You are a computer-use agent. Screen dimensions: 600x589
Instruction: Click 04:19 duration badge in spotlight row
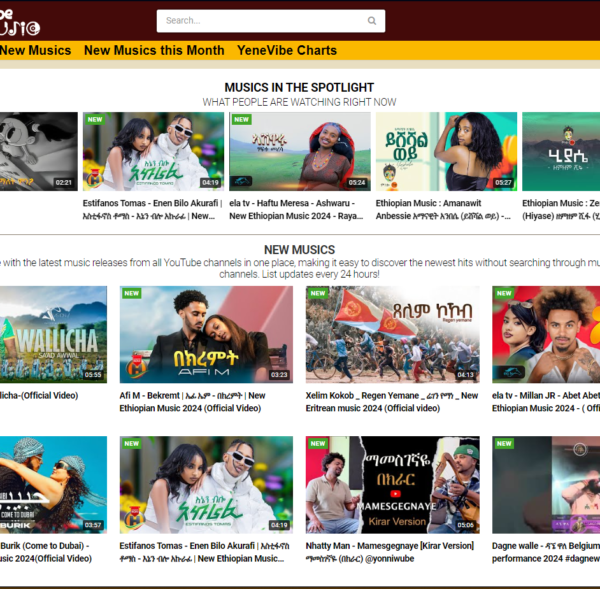pos(210,183)
